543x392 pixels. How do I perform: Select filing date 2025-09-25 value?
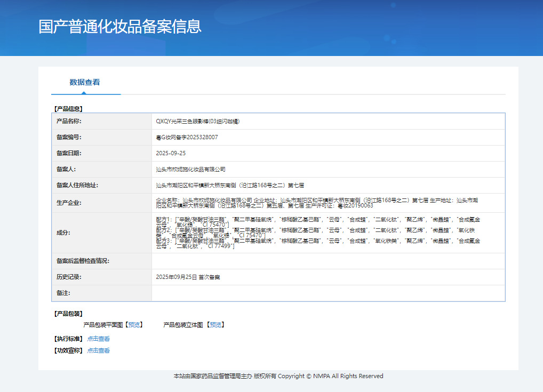pyautogui.click(x=171, y=153)
